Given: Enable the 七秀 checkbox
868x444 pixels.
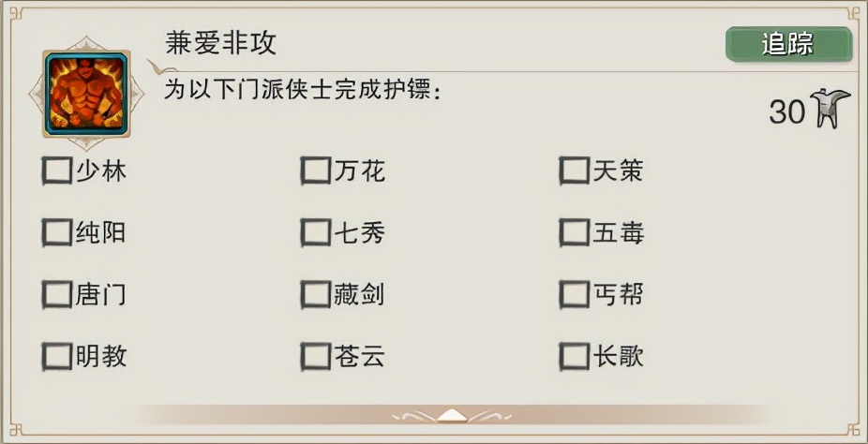Looking at the screenshot, I should tap(315, 232).
